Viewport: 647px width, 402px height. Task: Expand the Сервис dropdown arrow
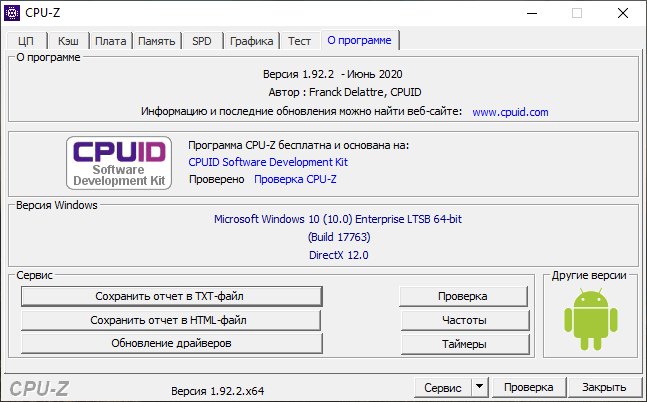click(x=479, y=388)
